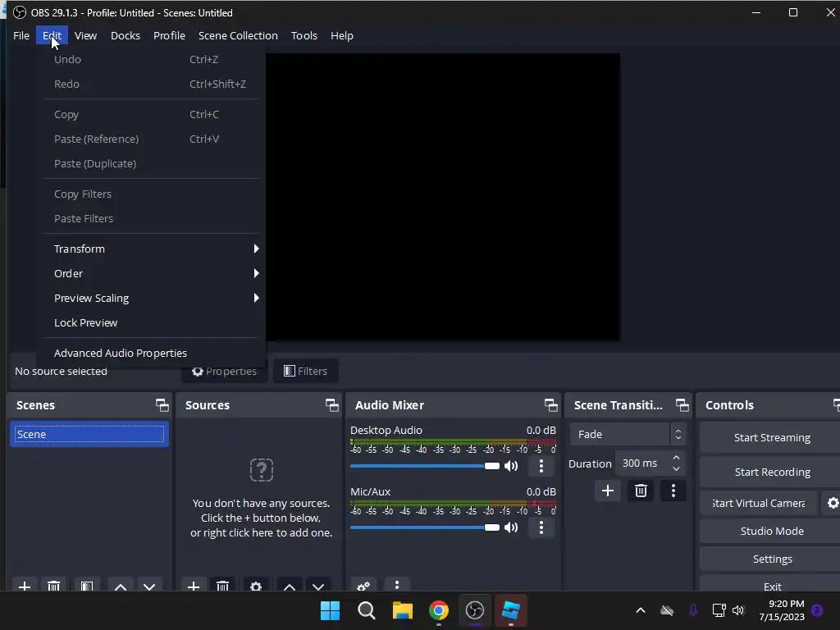Open Mic/Aux three-dot options menu
Image resolution: width=840 pixels, height=630 pixels.
(541, 527)
